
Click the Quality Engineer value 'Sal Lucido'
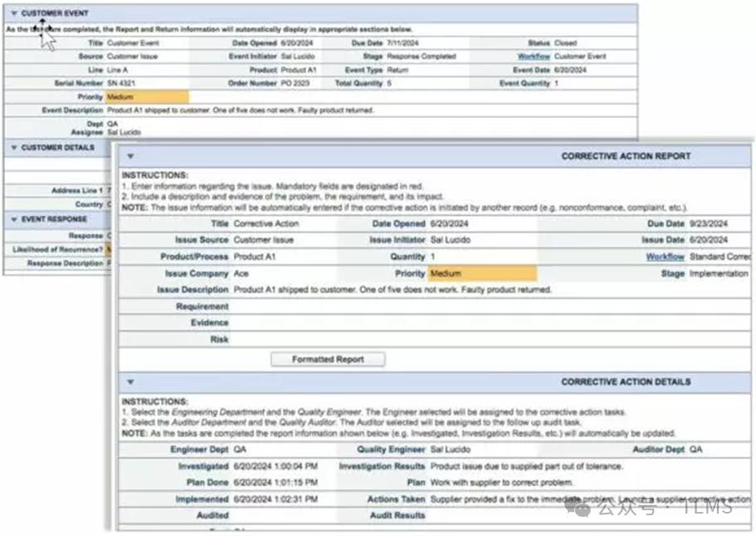(x=451, y=449)
